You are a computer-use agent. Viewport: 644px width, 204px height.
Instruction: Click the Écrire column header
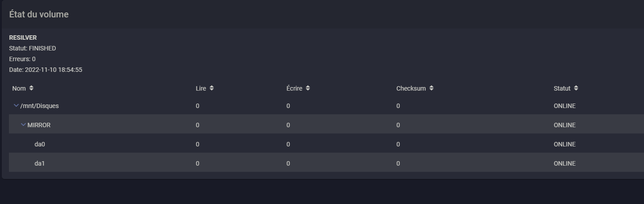295,88
